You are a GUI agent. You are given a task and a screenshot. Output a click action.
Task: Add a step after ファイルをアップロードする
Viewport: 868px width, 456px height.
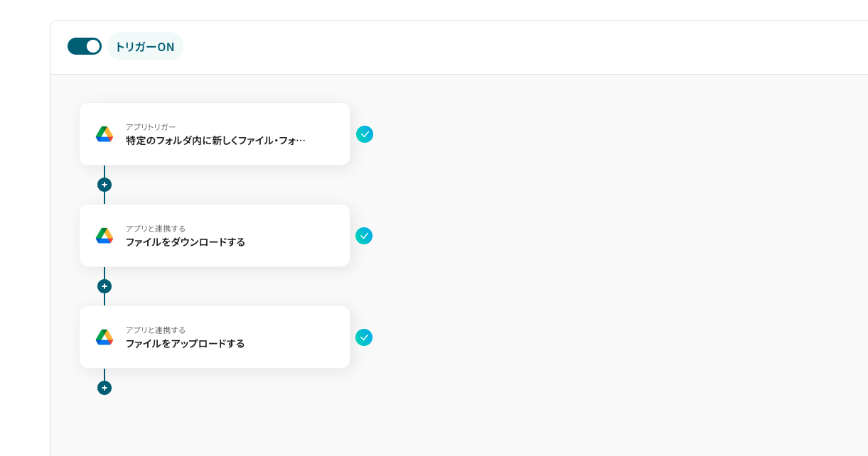105,388
